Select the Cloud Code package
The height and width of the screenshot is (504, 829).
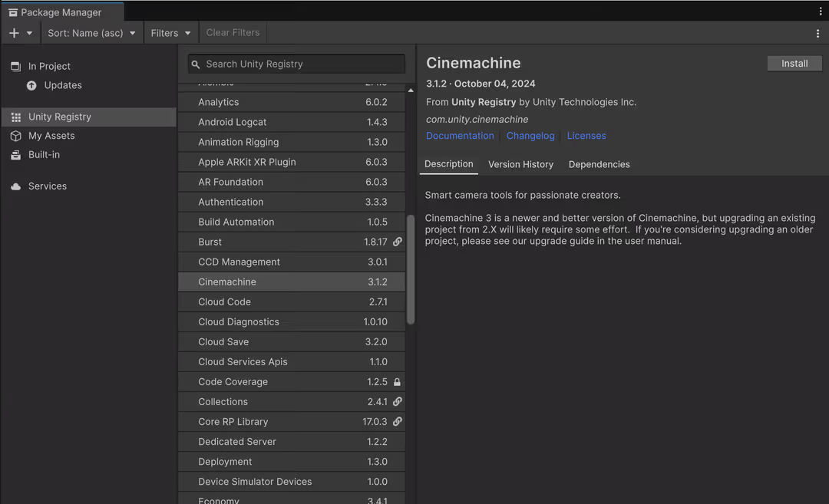tap(292, 301)
